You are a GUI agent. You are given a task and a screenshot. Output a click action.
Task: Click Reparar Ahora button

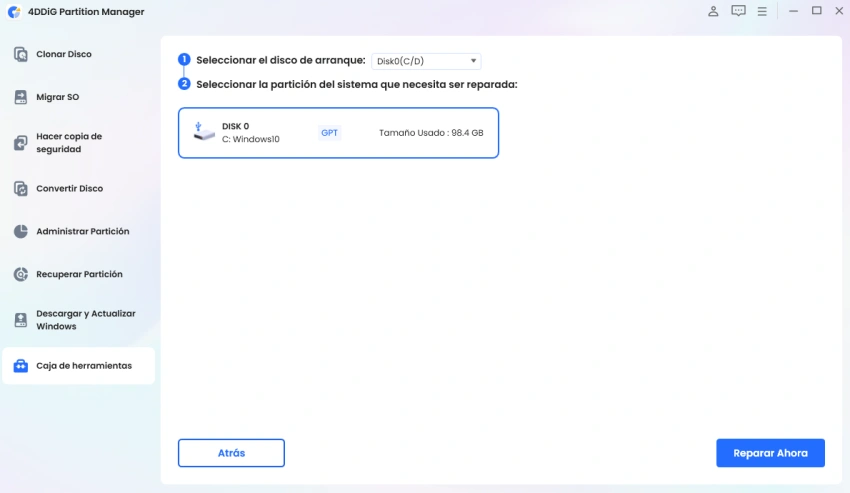[x=770, y=453]
